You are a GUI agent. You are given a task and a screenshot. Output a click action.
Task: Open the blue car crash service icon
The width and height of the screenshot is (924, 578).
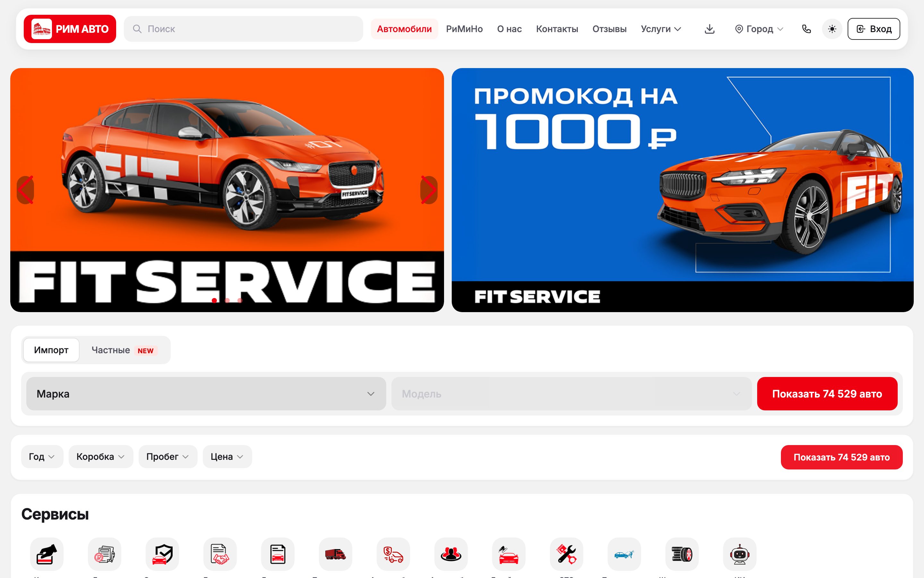click(x=624, y=554)
